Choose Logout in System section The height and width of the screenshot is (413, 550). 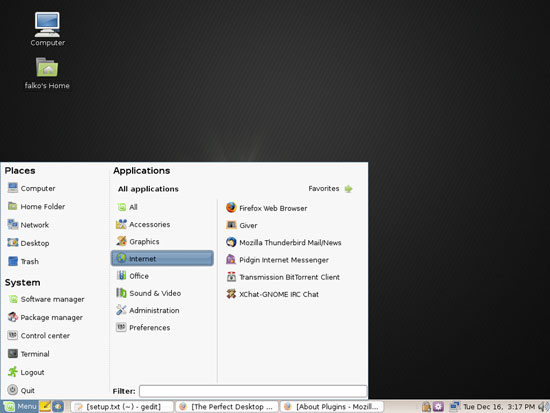pyautogui.click(x=26, y=372)
